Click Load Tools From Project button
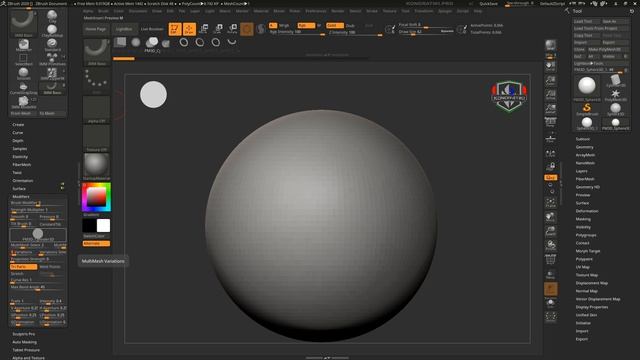Screen dimensions: 640x360 [x=601, y=28]
